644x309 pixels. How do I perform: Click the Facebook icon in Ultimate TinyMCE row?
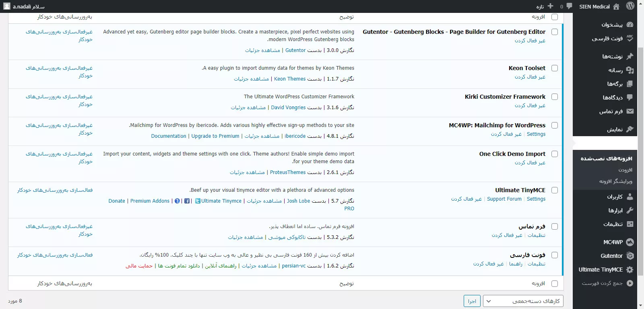click(187, 201)
